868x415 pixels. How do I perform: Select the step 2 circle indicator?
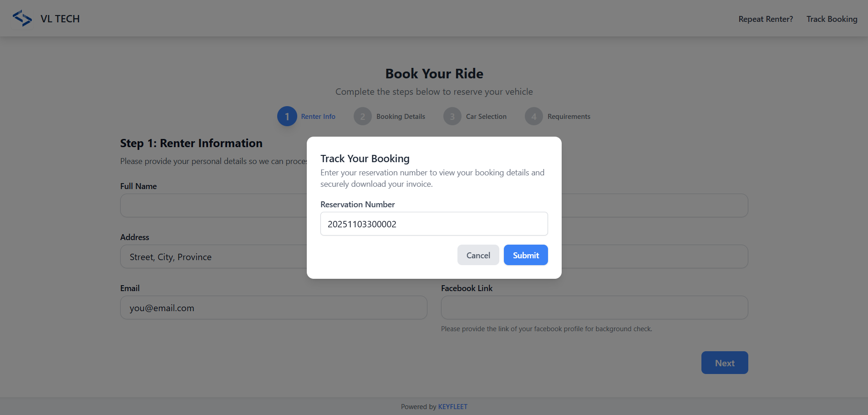point(362,117)
